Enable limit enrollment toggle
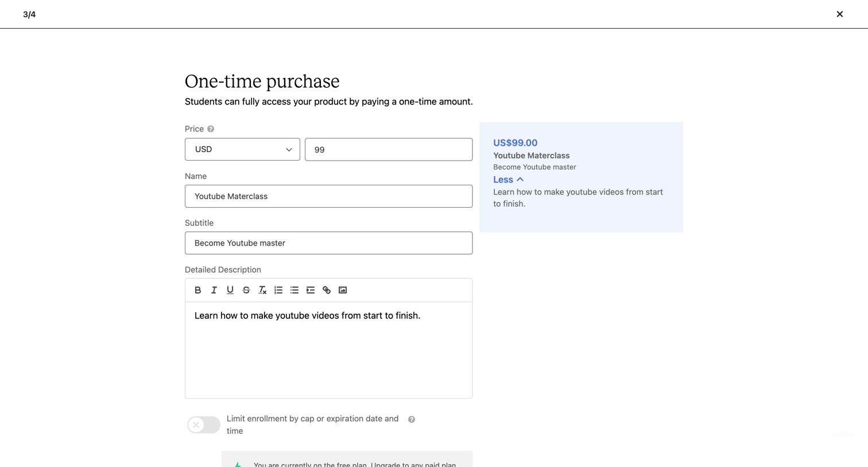868x467 pixels. [x=203, y=425]
